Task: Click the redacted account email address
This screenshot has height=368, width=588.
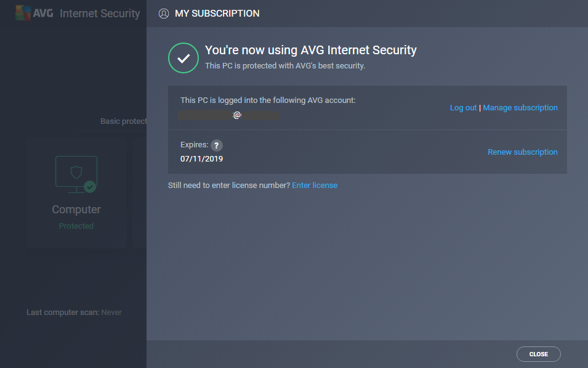Action: pos(229,115)
